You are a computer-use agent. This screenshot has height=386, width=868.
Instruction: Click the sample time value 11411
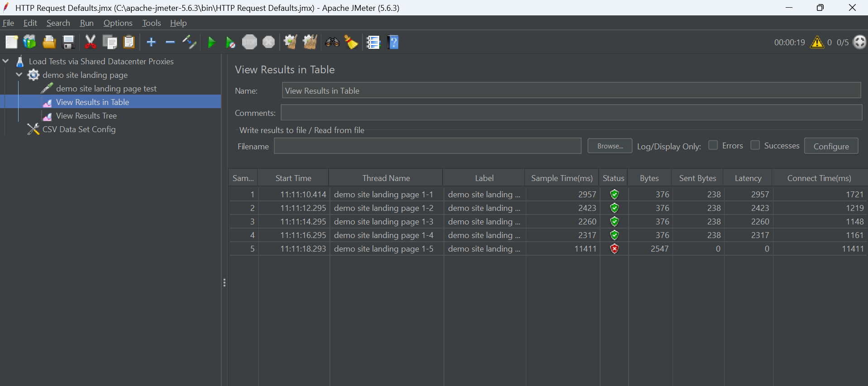[585, 249]
